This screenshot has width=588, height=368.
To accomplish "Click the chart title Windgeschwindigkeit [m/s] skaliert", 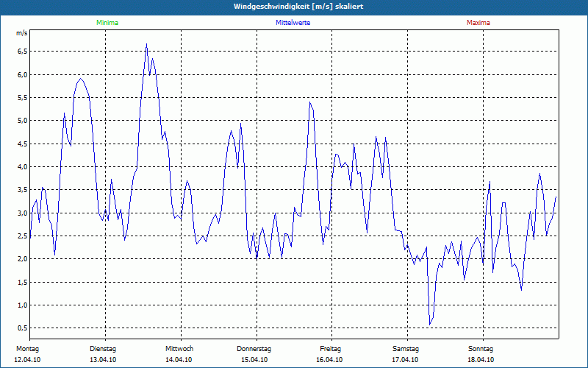I will tap(298, 7).
